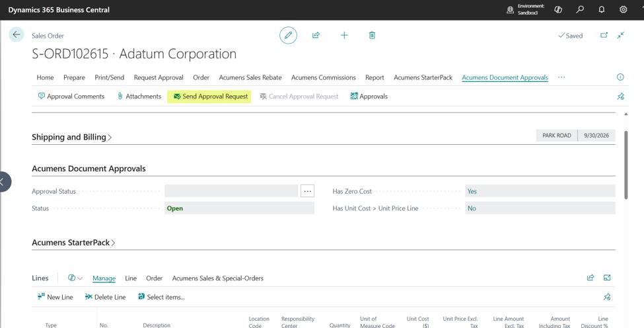644x328 pixels.
Task: Open Attachments action
Action: pyautogui.click(x=139, y=97)
